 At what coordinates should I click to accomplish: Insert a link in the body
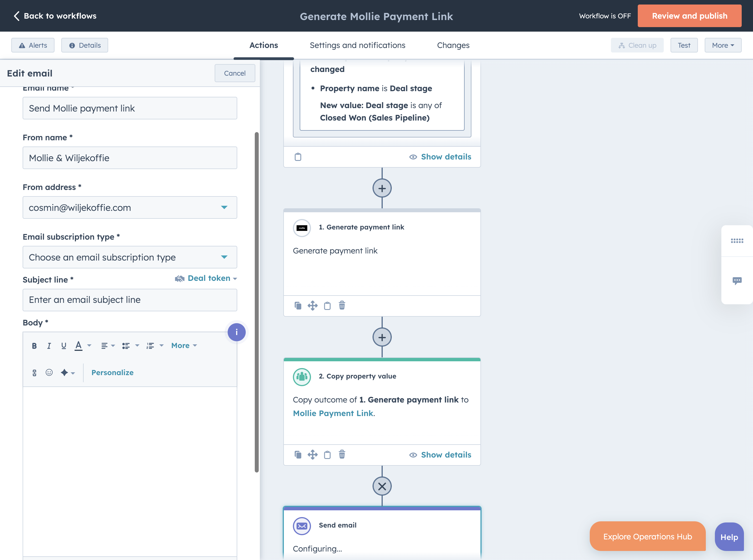coord(34,373)
